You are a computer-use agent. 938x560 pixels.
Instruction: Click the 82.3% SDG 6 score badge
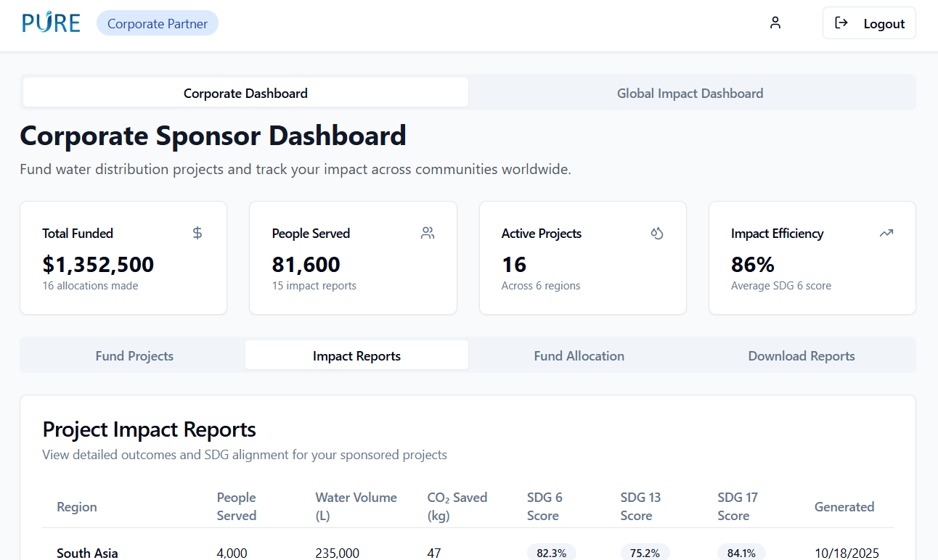tap(552, 553)
